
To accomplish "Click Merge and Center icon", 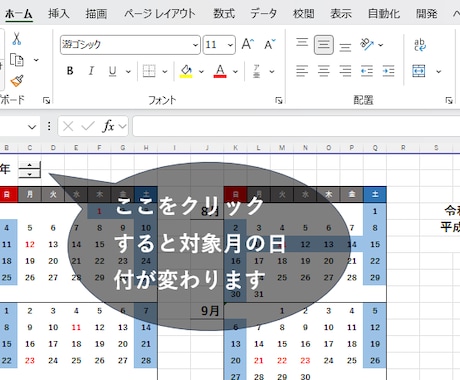I will pyautogui.click(x=419, y=71).
